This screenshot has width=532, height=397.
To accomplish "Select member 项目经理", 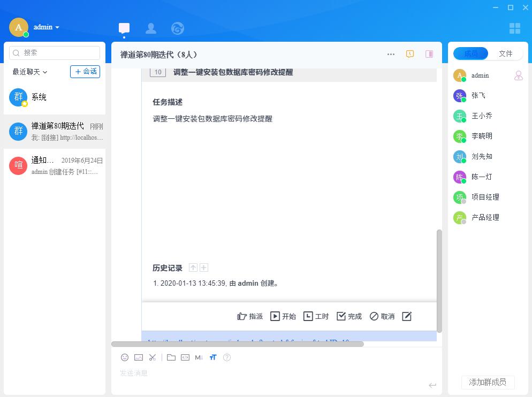I will point(488,197).
